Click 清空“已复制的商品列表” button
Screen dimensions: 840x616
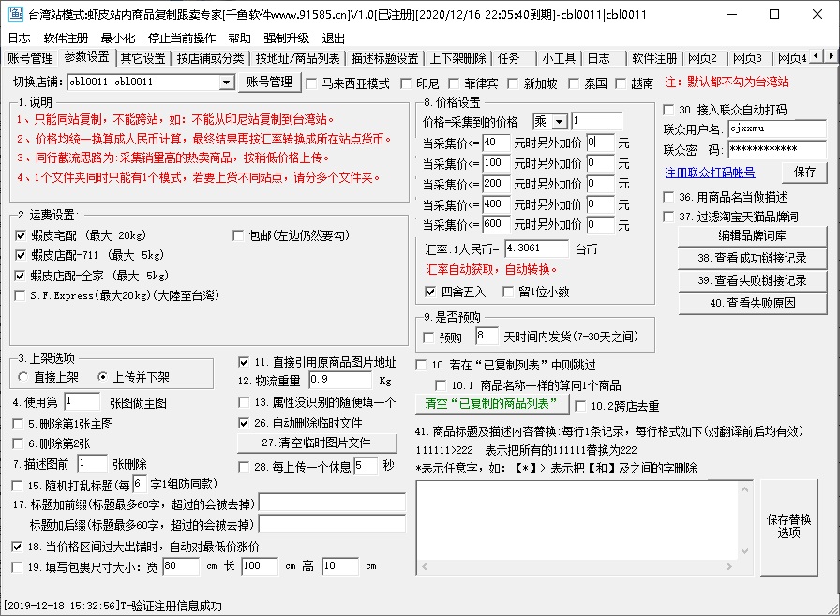coord(492,404)
